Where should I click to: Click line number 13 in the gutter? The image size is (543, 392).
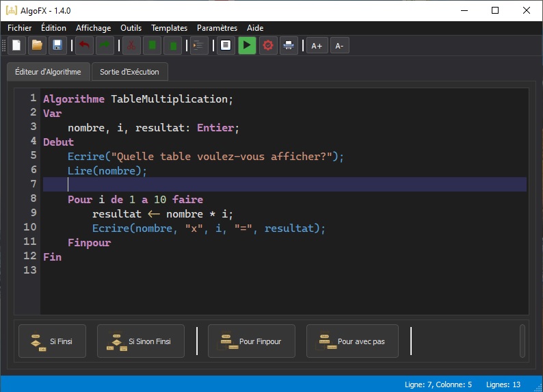point(30,270)
